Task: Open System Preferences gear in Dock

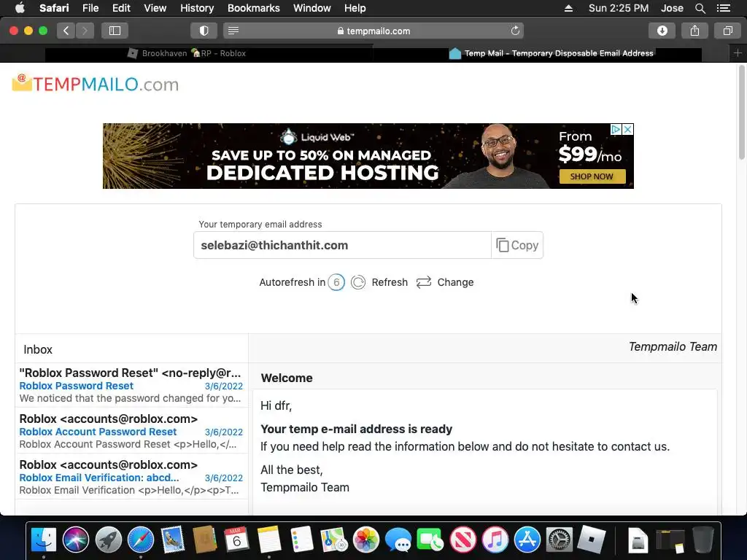Action: (x=560, y=540)
